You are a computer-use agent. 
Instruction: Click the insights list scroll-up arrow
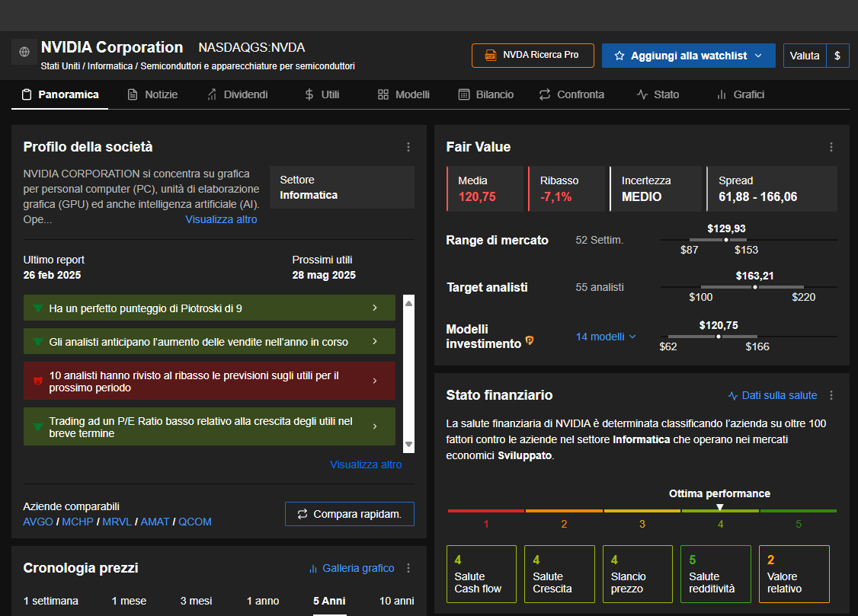(x=408, y=303)
